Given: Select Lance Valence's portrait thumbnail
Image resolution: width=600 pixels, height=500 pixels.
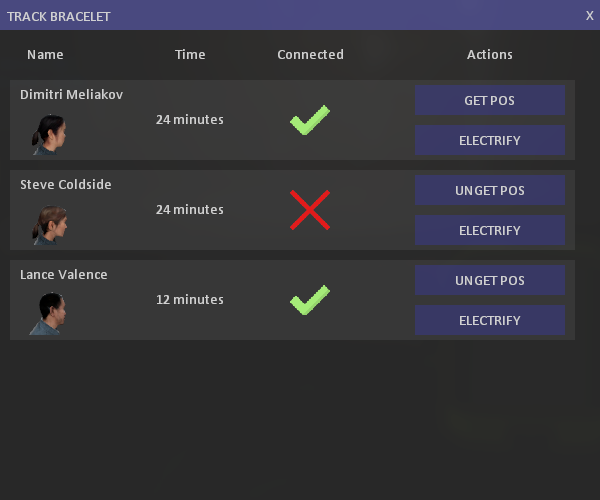Looking at the screenshot, I should [47, 314].
